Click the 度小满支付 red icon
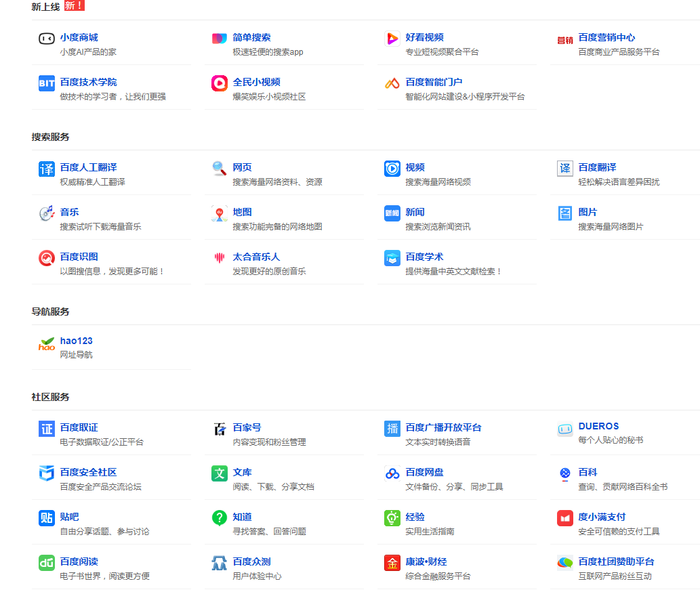700x594 pixels. (x=564, y=518)
